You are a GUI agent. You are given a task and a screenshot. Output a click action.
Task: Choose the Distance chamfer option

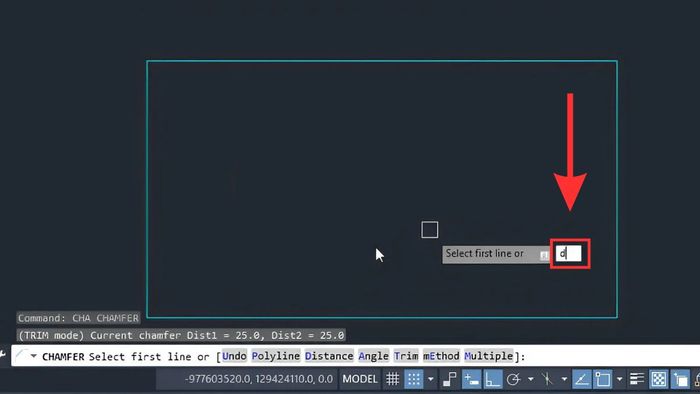(x=329, y=356)
